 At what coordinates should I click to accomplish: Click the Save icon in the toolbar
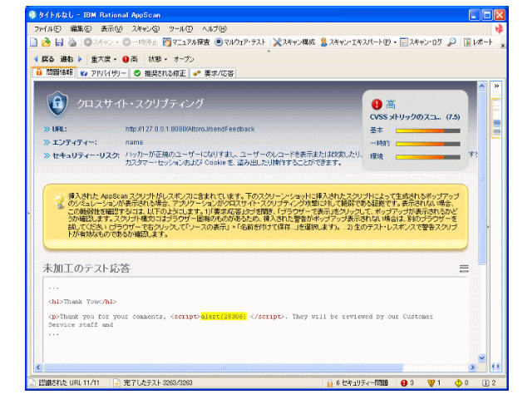[x=56, y=42]
